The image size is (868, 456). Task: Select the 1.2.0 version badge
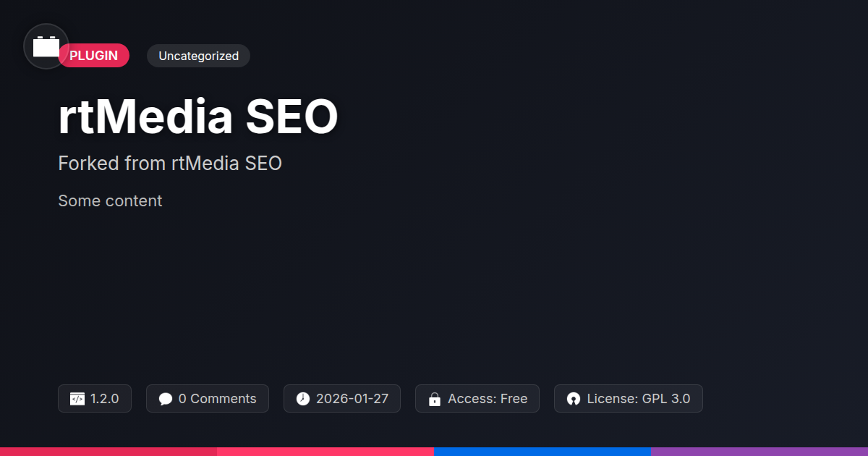click(95, 399)
